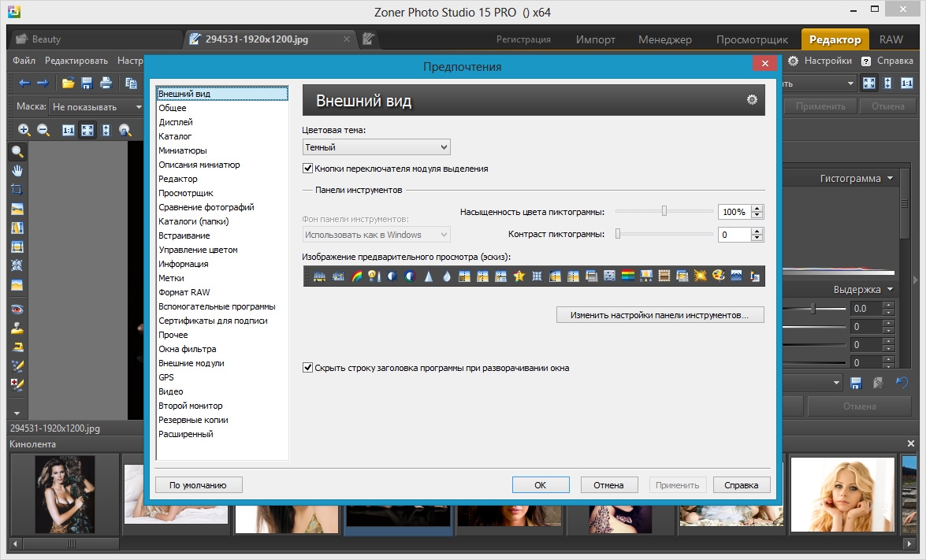Select the iron smoothing tool

pos(17,347)
